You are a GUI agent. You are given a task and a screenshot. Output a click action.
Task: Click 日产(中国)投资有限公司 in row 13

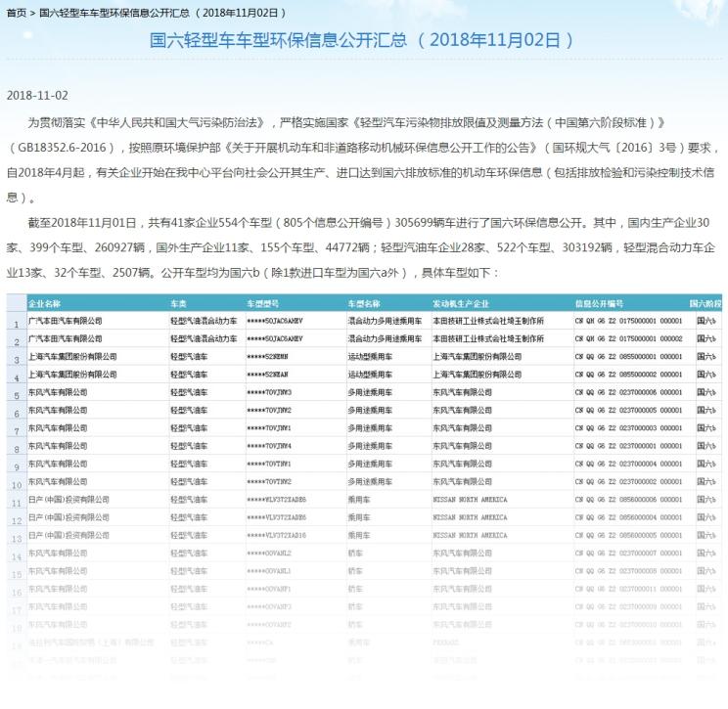(68, 535)
